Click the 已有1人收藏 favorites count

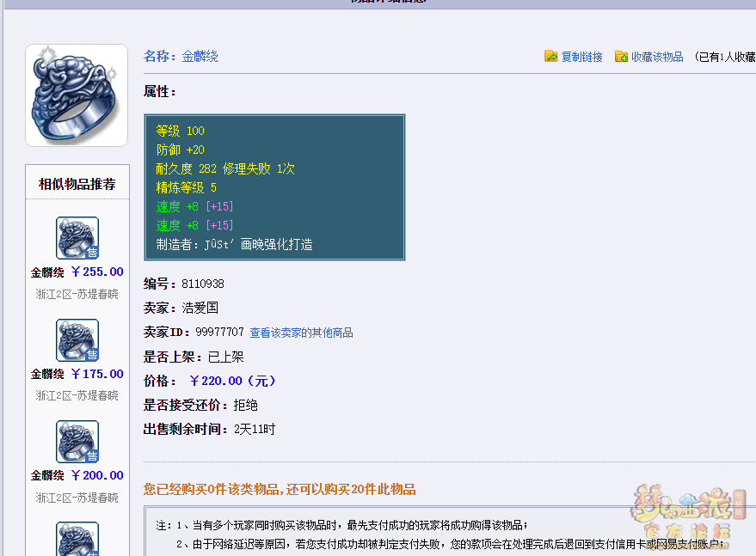(x=725, y=57)
